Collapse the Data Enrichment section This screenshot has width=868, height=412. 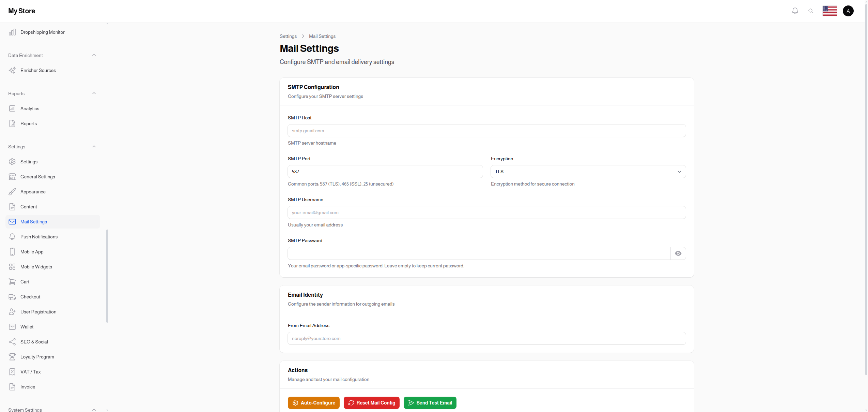[x=94, y=55]
